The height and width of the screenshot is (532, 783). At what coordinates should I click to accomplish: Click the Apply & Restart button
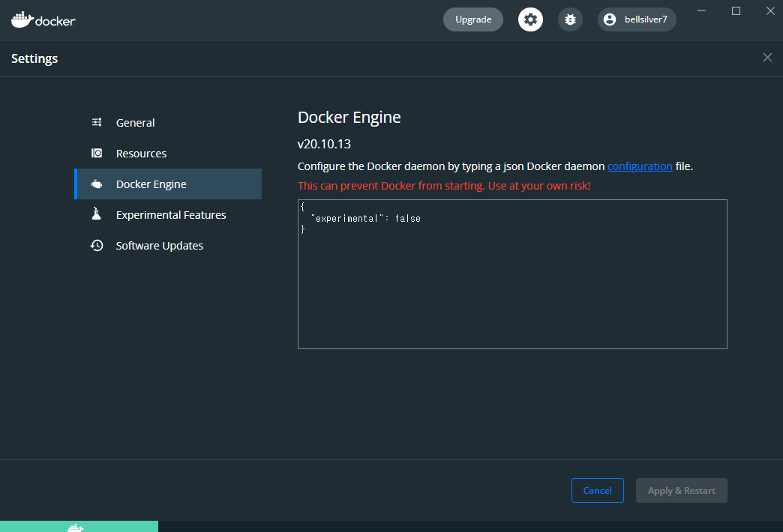click(681, 491)
